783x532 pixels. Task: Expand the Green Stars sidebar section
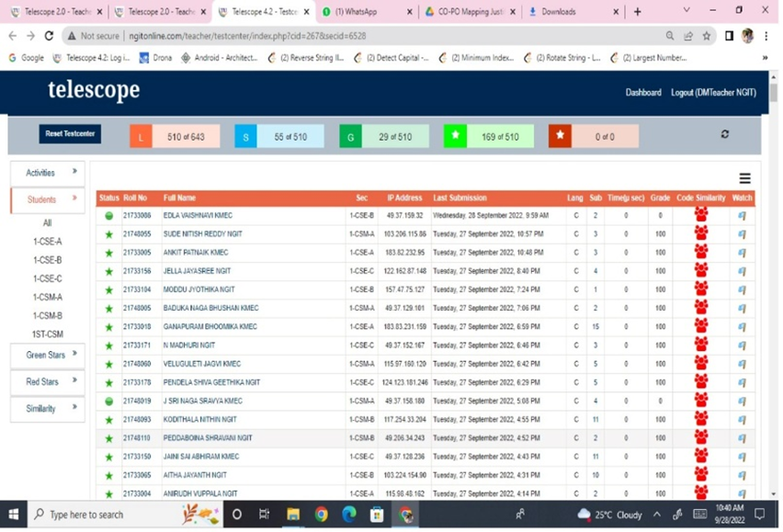tap(47, 355)
